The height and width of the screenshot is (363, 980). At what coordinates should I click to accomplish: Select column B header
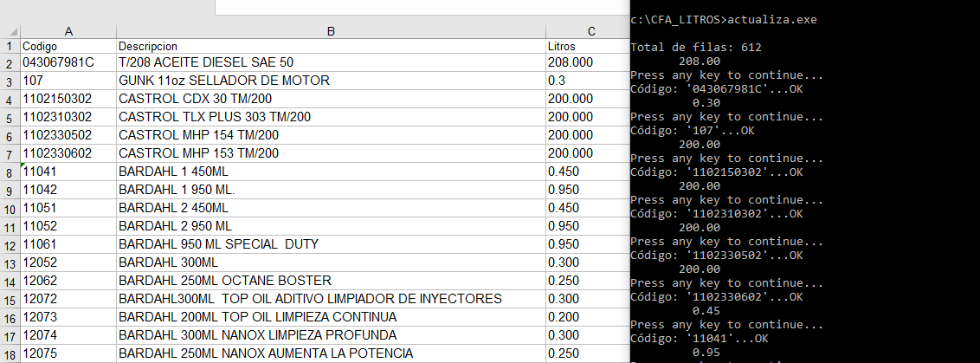click(x=332, y=31)
